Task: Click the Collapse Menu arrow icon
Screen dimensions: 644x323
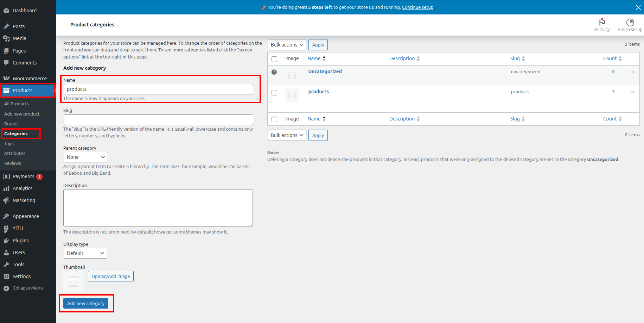Action: tap(6, 288)
